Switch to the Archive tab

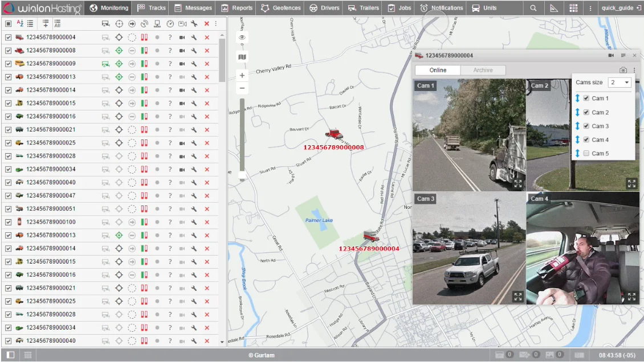click(x=483, y=70)
